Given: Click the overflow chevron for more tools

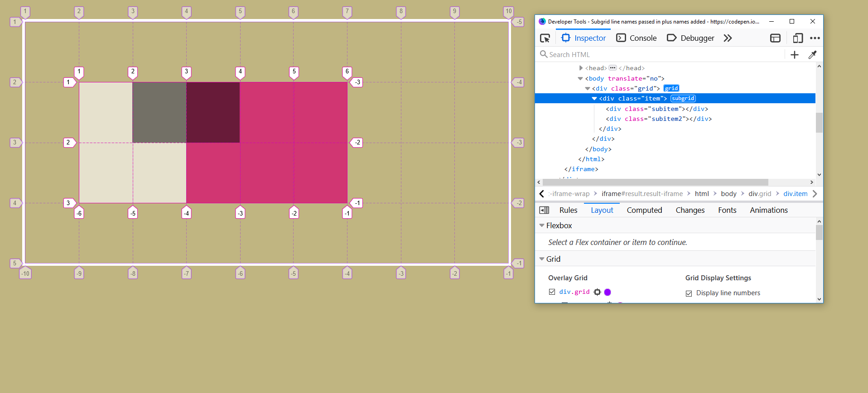Looking at the screenshot, I should [728, 38].
